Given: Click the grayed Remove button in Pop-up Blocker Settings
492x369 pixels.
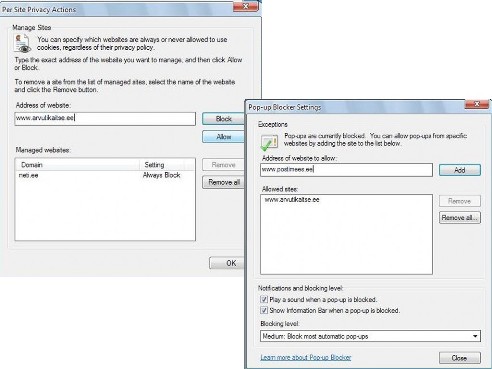Looking at the screenshot, I should point(460,201).
